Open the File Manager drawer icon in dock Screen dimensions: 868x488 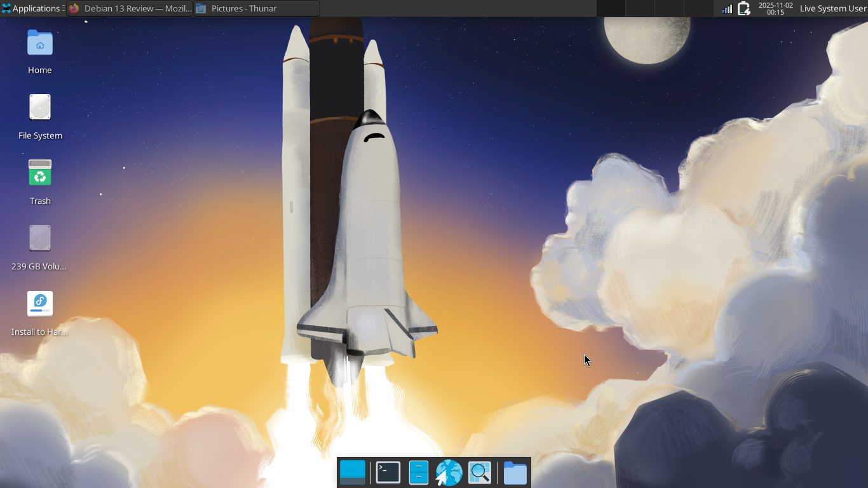tap(419, 472)
